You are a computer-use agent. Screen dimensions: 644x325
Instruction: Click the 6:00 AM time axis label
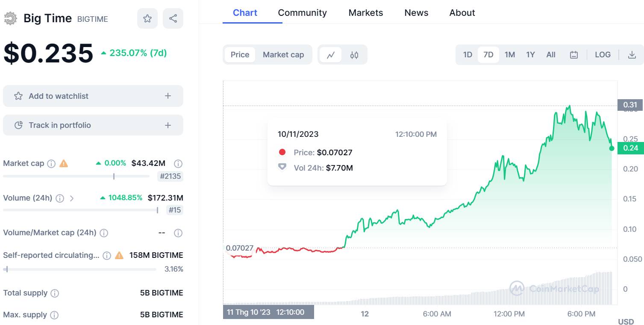[437, 314]
